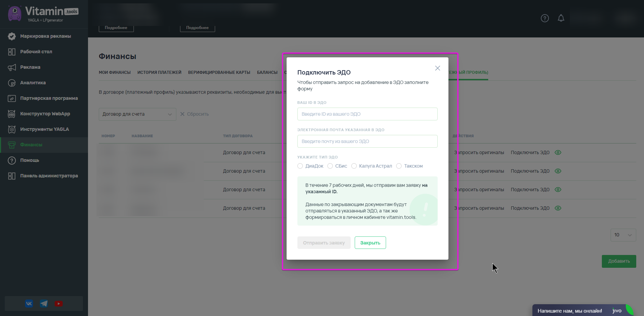The width and height of the screenshot is (644, 316).
Task: Click Подключить ЭДО in fourth row
Action: point(530,208)
